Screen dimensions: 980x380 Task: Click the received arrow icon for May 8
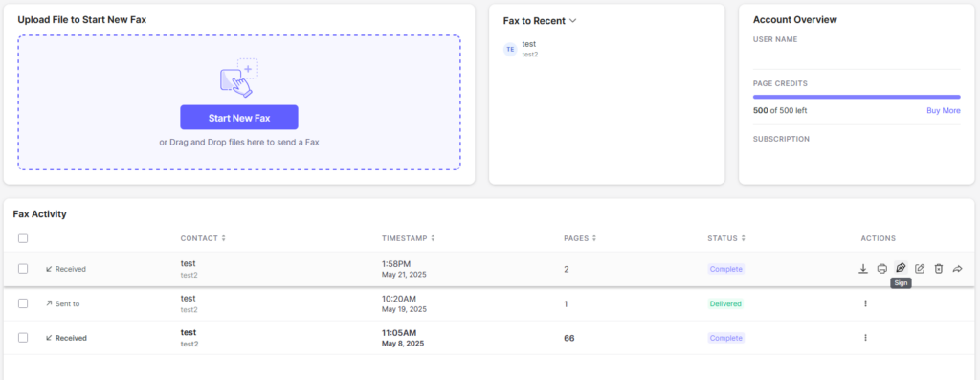(49, 338)
